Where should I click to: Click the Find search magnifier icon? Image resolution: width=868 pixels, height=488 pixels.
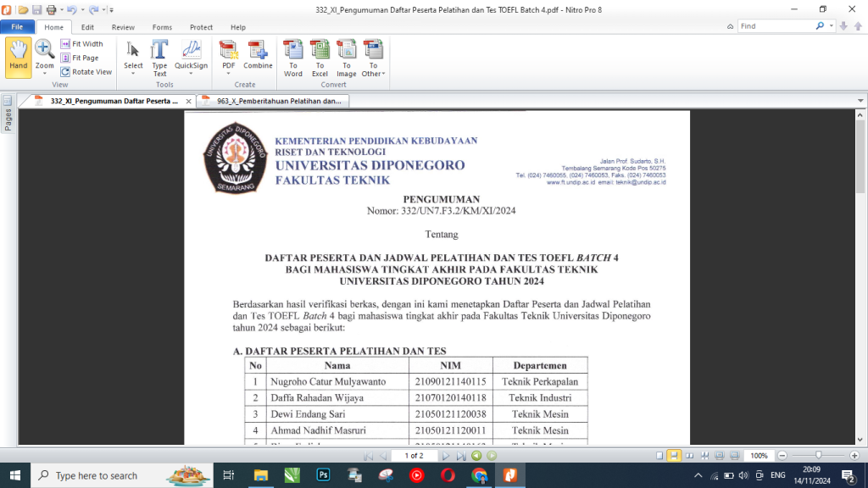click(820, 26)
